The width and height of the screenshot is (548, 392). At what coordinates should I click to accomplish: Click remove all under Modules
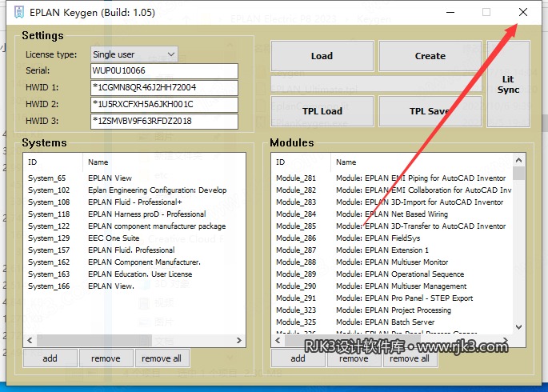(x=410, y=358)
